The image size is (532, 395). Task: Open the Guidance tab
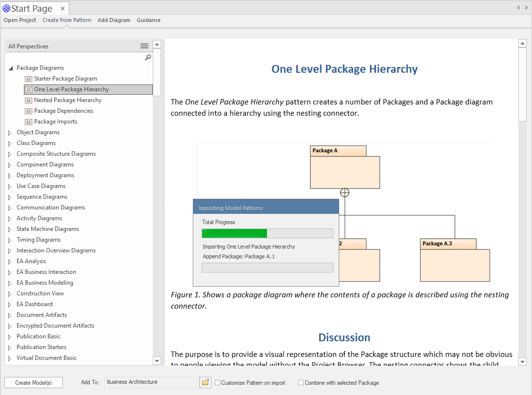pyautogui.click(x=148, y=20)
